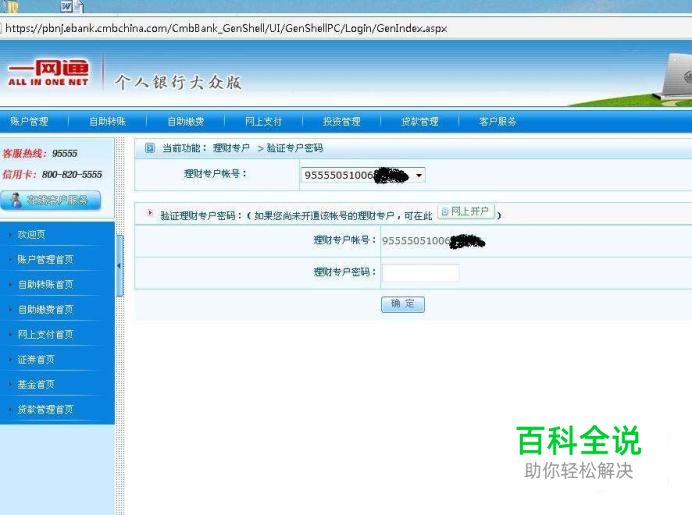The image size is (692, 515).
Task: Open the 网上支付 menu
Action: pyautogui.click(x=263, y=121)
